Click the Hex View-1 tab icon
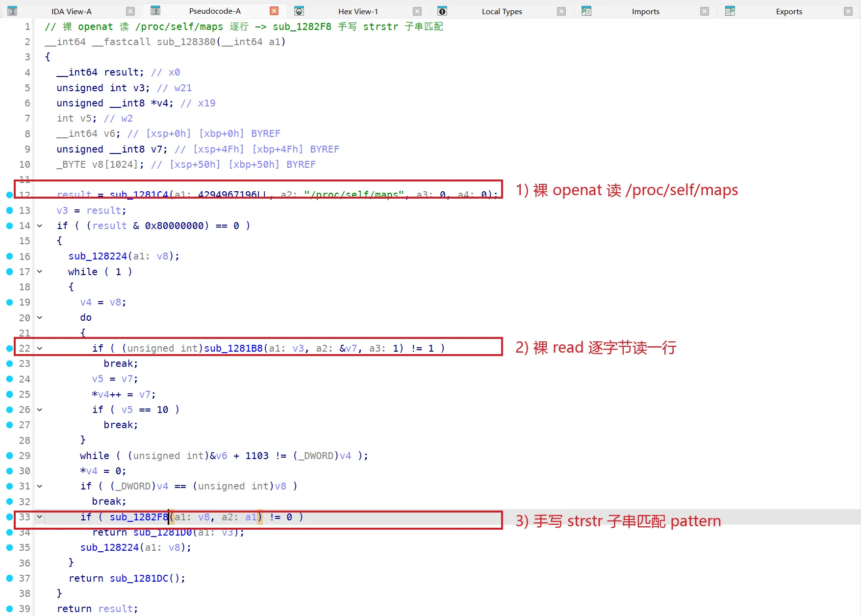Image resolution: width=861 pixels, height=616 pixels. coord(299,11)
